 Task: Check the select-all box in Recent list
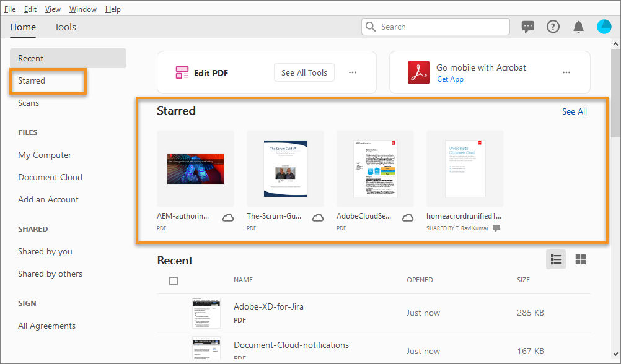(174, 280)
